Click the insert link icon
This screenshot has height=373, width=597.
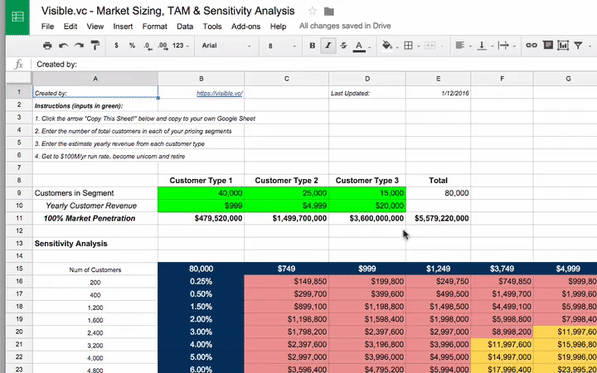(531, 46)
